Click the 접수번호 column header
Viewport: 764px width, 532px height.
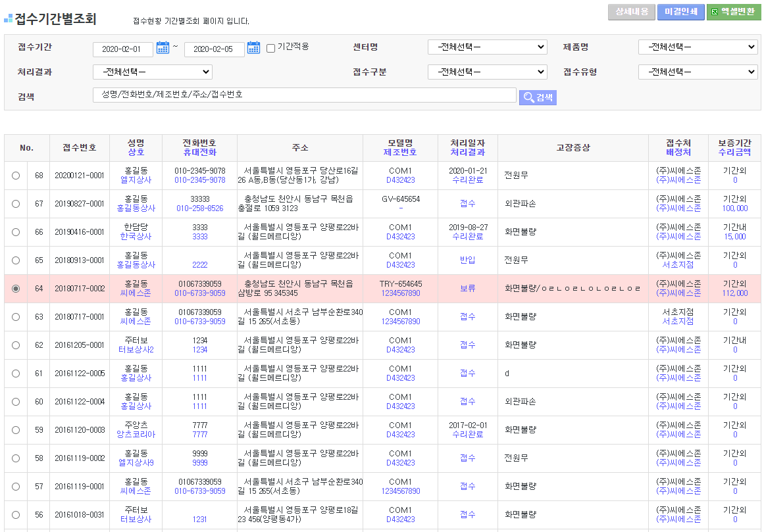[79, 148]
